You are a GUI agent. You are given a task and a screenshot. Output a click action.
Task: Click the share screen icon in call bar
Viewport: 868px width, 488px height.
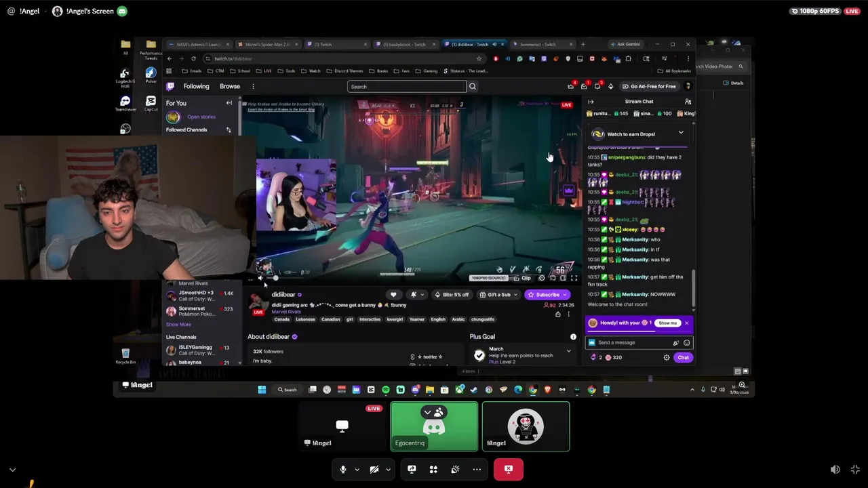click(x=412, y=469)
